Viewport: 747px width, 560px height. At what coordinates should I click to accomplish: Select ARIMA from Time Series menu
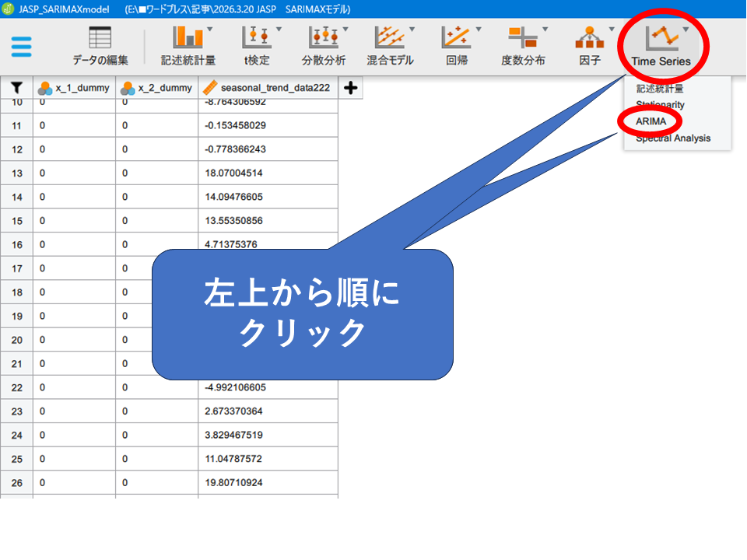[651, 121]
